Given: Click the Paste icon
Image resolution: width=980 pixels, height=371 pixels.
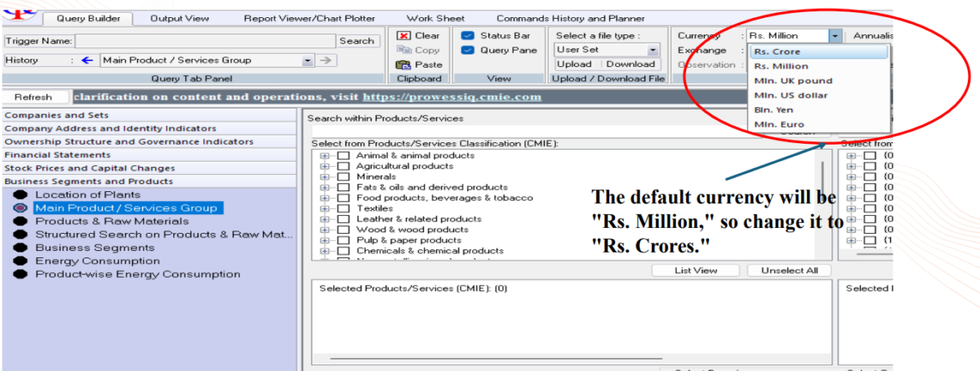Looking at the screenshot, I should pos(403,65).
